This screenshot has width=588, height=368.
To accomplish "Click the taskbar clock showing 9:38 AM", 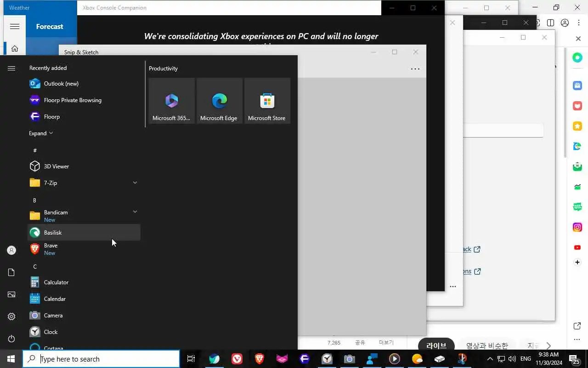I will (548, 359).
